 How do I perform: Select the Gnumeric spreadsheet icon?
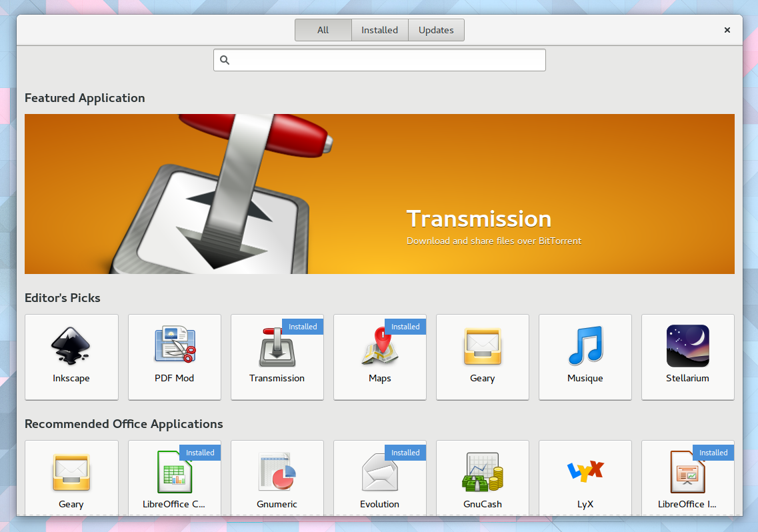[277, 472]
